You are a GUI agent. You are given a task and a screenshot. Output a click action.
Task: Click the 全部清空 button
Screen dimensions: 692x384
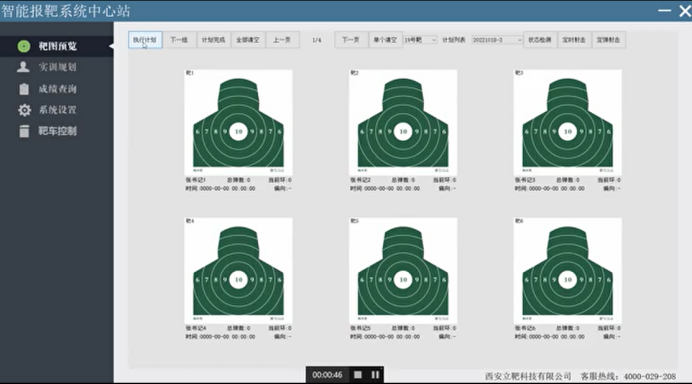tap(248, 40)
